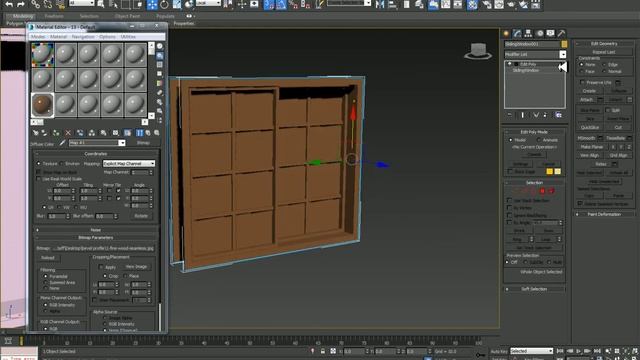Collapse the Coordinates rollout
This screenshot has height=360, width=640.
click(96, 154)
